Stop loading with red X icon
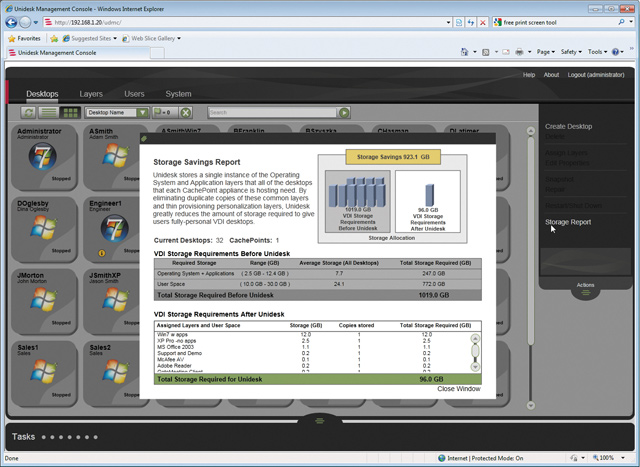The width and height of the screenshot is (640, 467). 482,22
